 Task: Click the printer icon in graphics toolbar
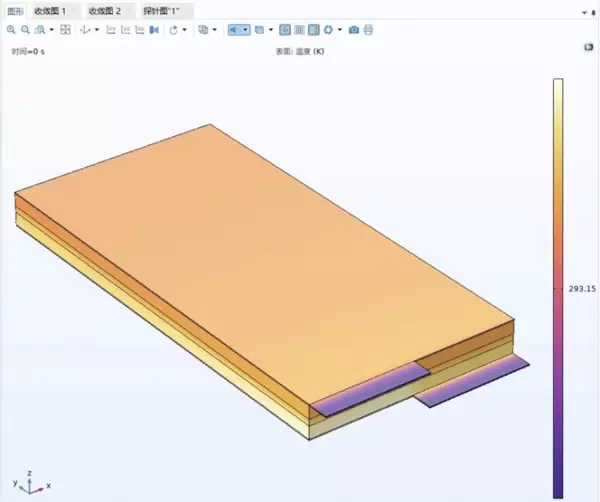coord(368,30)
